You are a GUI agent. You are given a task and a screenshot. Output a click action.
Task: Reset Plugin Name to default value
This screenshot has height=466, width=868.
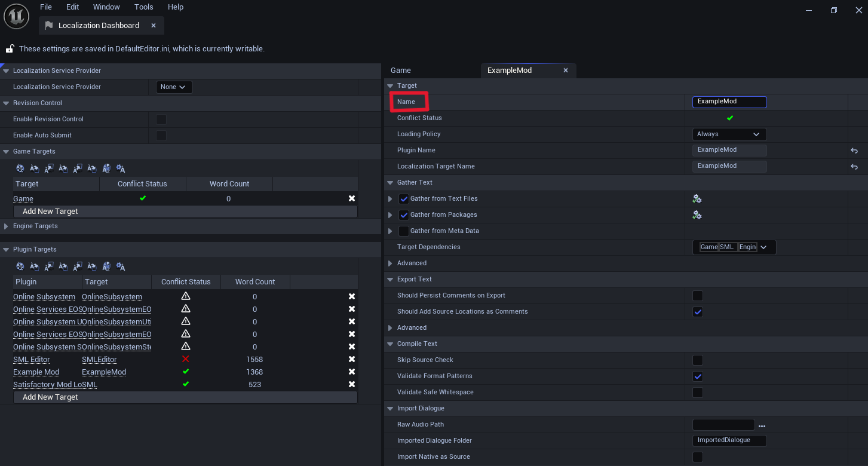854,151
